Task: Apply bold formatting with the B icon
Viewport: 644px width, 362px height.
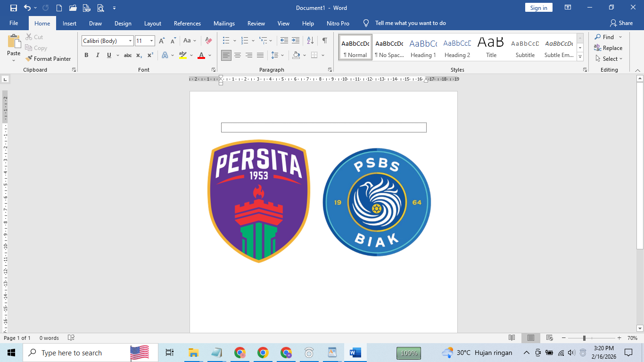Action: click(x=86, y=55)
